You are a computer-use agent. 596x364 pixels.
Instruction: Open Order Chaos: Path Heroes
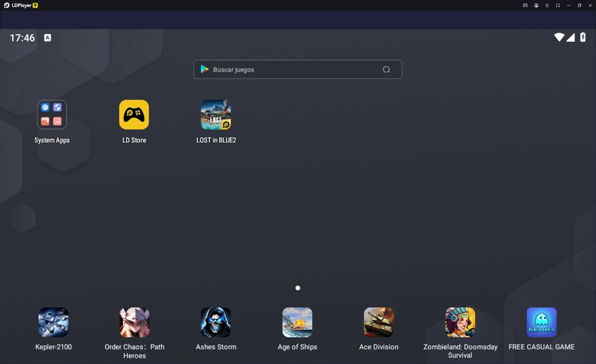click(x=134, y=322)
